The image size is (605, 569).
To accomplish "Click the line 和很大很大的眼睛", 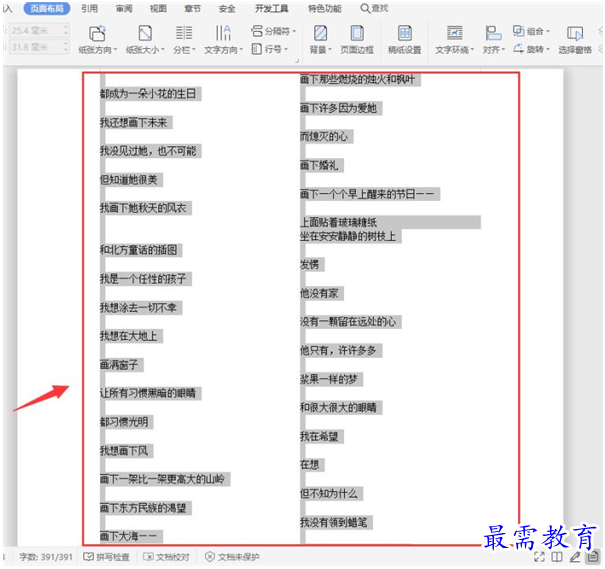I will pyautogui.click(x=338, y=408).
